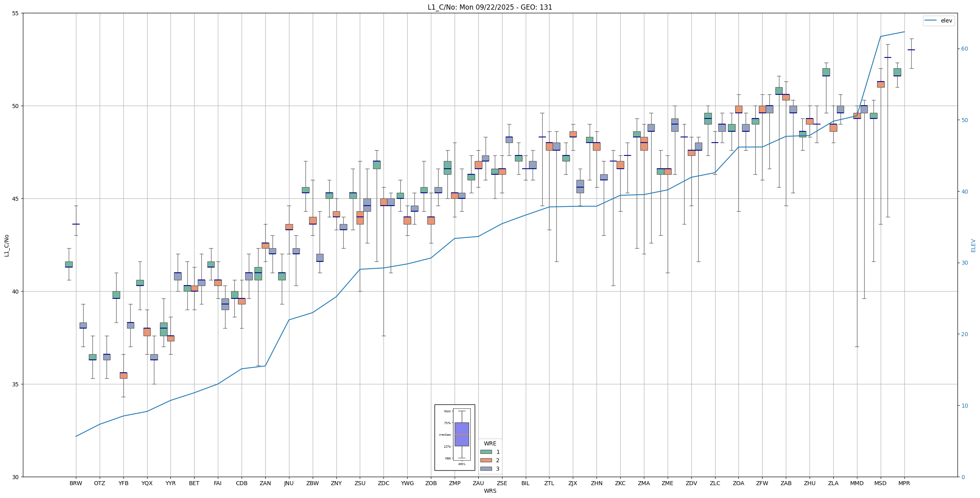Viewport: 980px width, 498px height.
Task: Click the ZDC station tick label
Action: click(x=383, y=483)
